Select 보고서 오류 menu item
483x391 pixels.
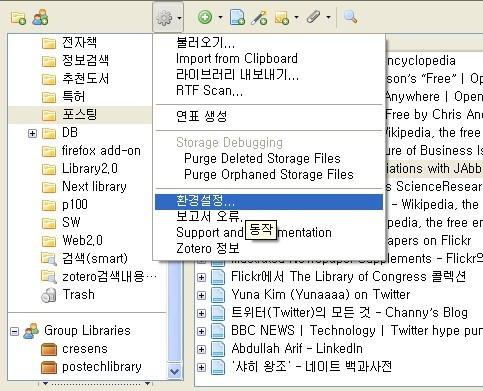point(269,217)
